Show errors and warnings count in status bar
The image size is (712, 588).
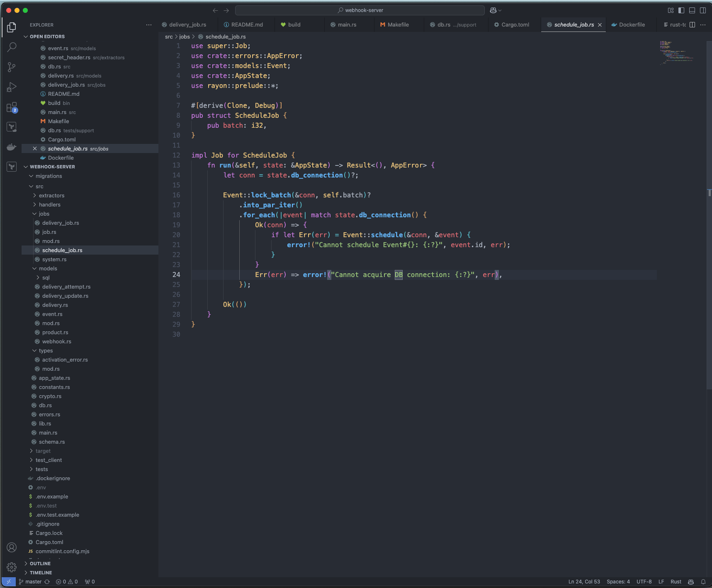67,582
